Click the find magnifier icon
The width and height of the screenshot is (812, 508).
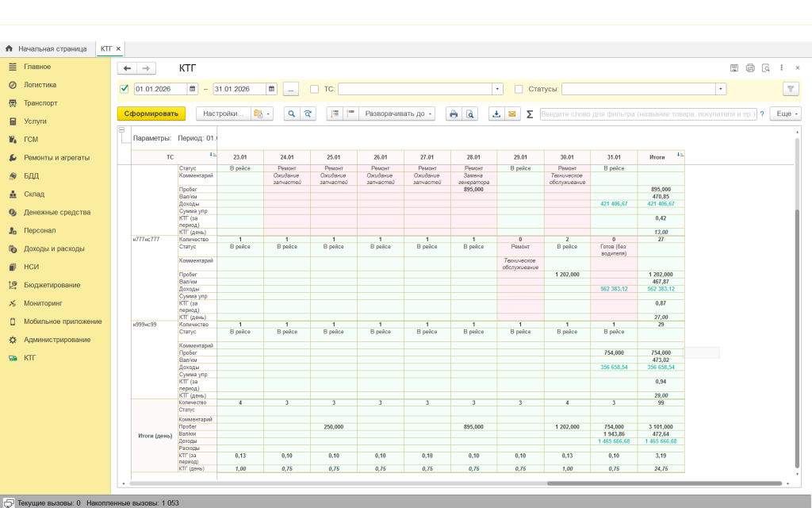pos(291,114)
